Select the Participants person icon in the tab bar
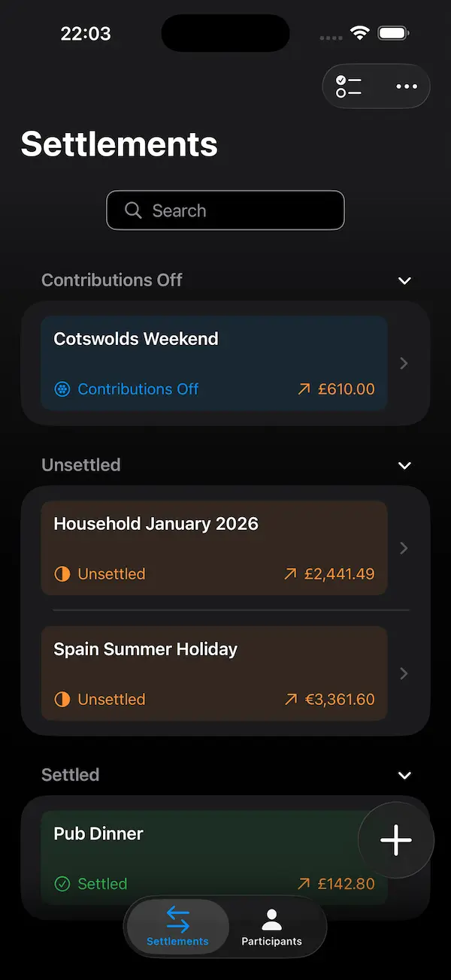 click(271, 918)
